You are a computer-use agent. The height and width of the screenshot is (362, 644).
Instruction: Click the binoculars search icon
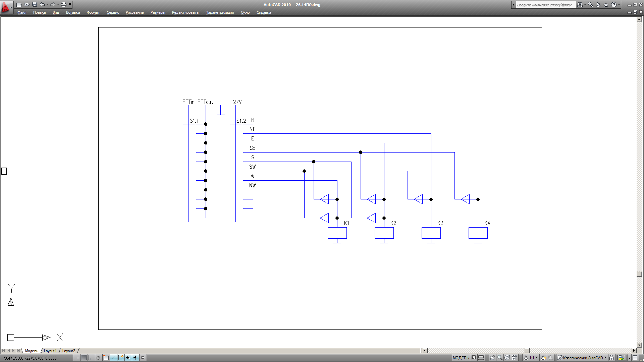tap(580, 5)
